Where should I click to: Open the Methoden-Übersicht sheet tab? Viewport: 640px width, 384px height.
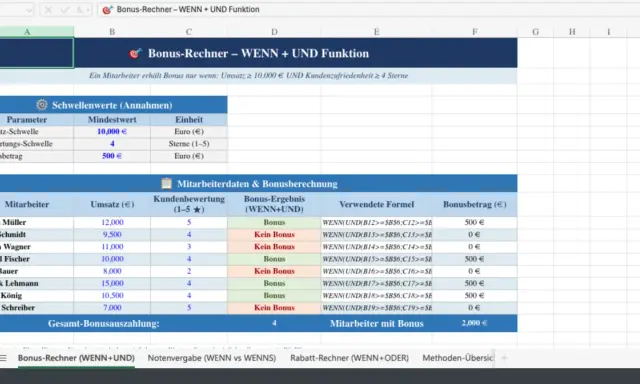pyautogui.click(x=458, y=358)
